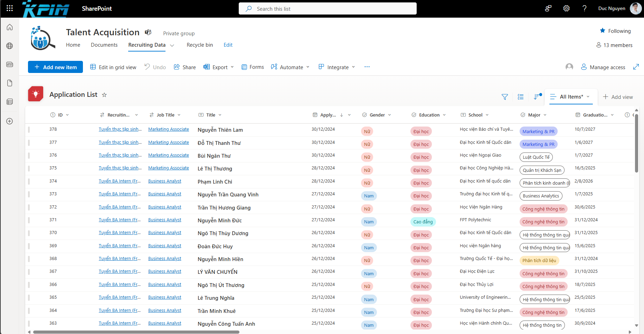Open the help question mark icon
Image resolution: width=644 pixels, height=334 pixels.
click(x=584, y=8)
